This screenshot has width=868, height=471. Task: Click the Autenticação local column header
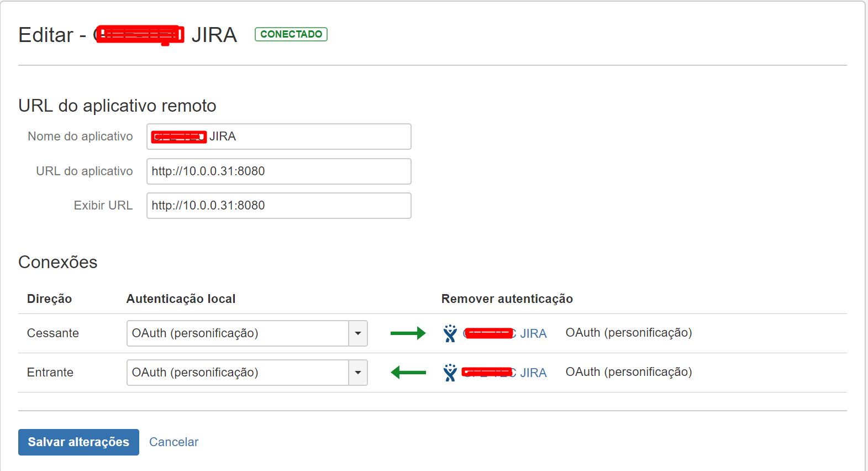tap(181, 299)
